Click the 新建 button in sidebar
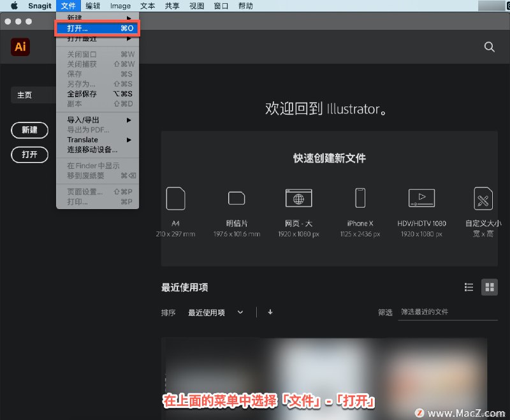Screen dimensions: 510x420 (29, 130)
